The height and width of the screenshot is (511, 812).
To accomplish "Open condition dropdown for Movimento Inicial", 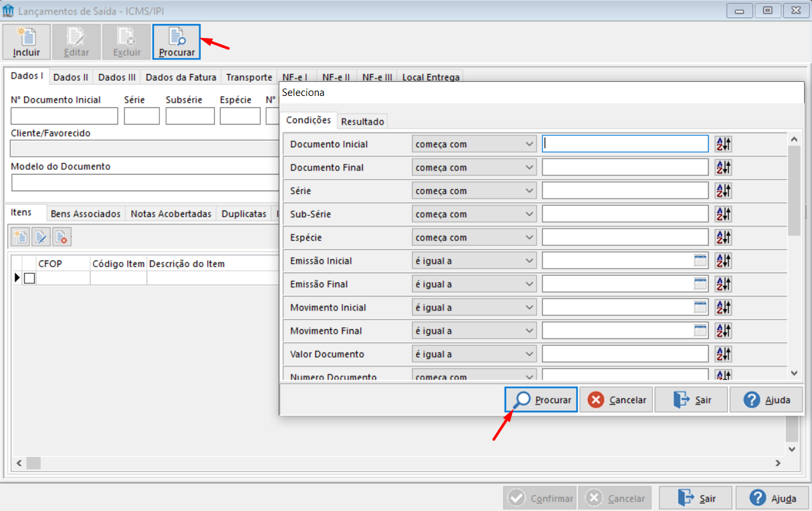I will click(474, 307).
